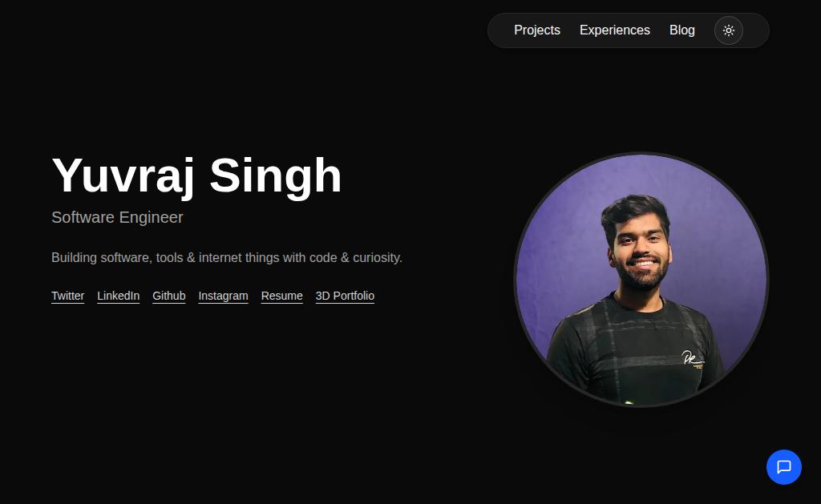Open the Blog page
821x504 pixels.
pyautogui.click(x=681, y=30)
